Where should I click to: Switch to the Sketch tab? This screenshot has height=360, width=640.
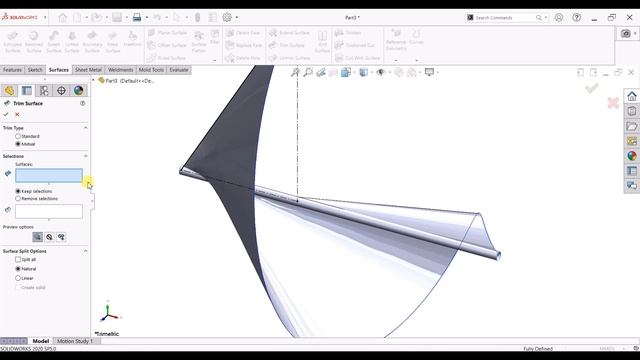pos(35,70)
